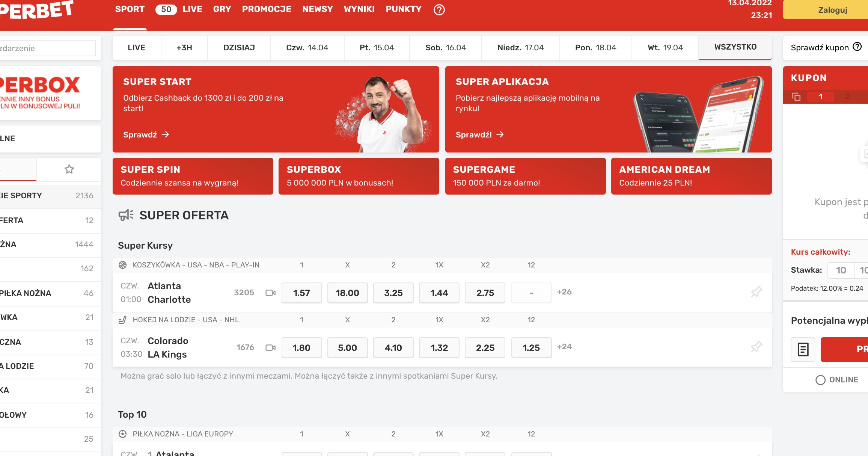The height and width of the screenshot is (456, 868).
Task: Pick odds 4.10 for LA Kings win
Action: click(393, 347)
